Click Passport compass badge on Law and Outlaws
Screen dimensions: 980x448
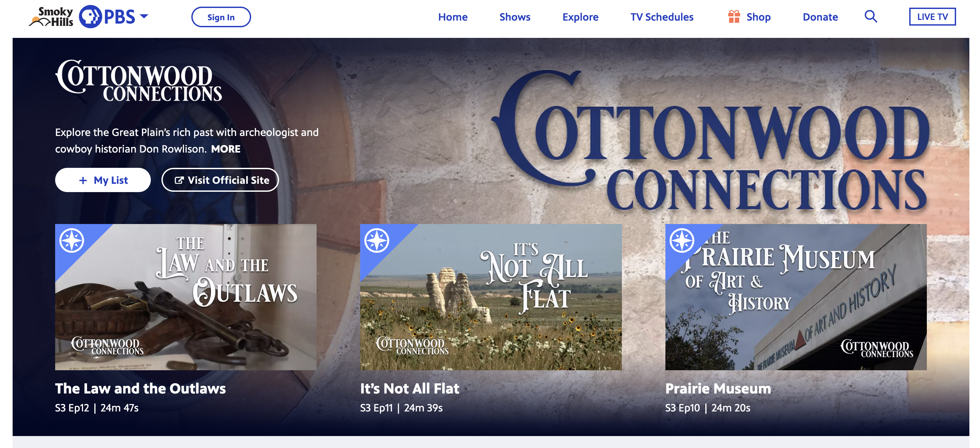(71, 241)
